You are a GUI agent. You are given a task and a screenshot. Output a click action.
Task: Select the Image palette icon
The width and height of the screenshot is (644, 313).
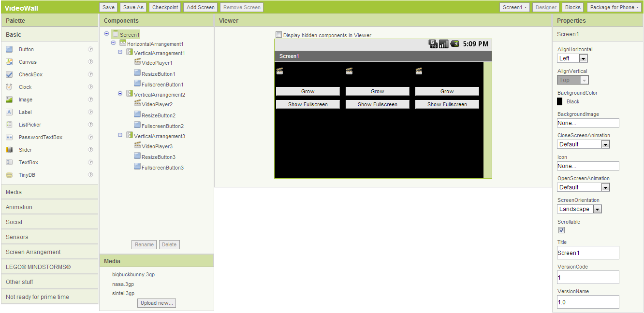pos(9,100)
